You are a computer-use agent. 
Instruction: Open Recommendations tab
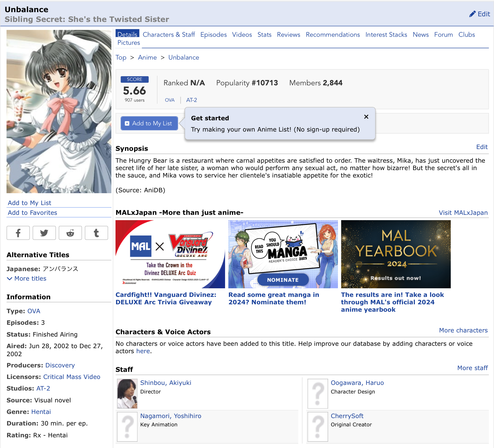point(333,35)
